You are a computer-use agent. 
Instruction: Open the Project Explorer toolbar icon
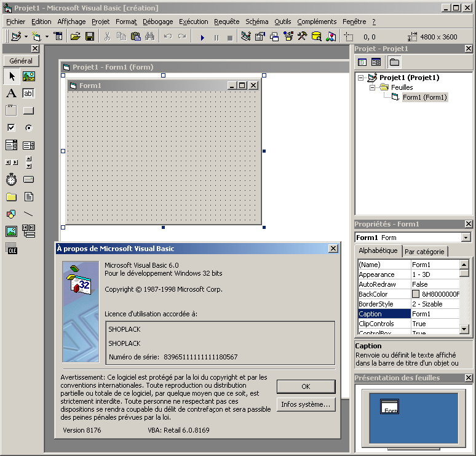pyautogui.click(x=246, y=37)
